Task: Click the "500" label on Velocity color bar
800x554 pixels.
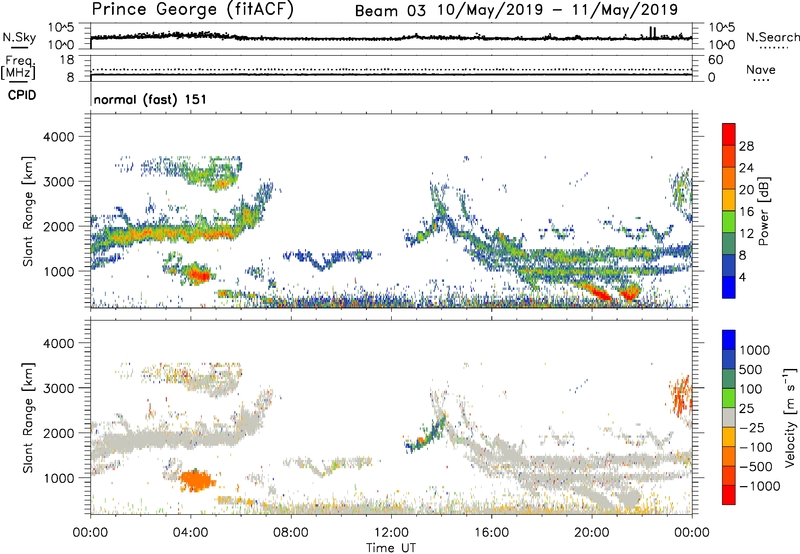Action: pos(751,369)
